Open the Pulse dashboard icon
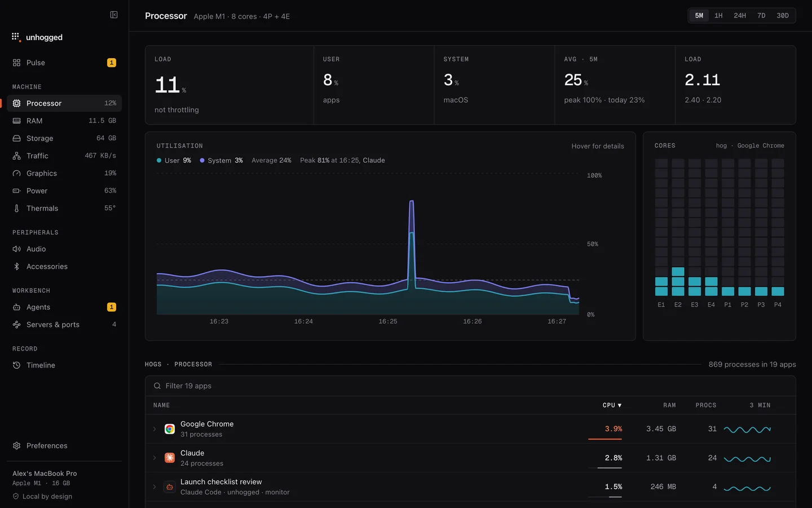 16,63
